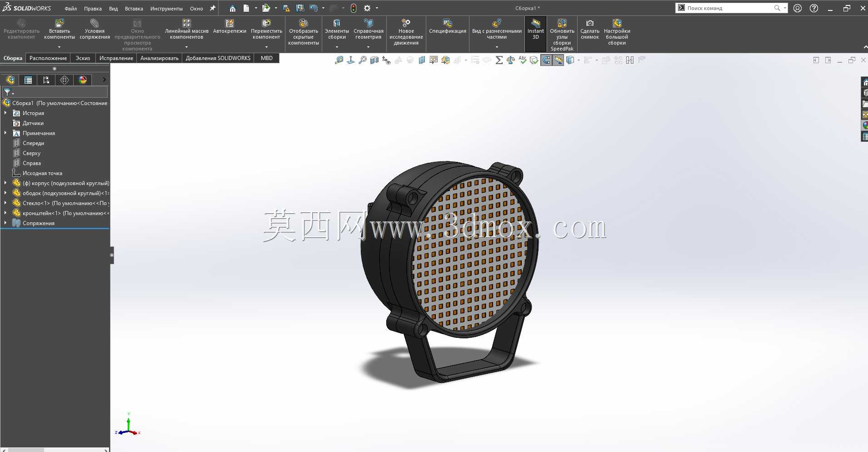Open the Правка menu
The height and width of the screenshot is (452, 868).
(x=93, y=9)
